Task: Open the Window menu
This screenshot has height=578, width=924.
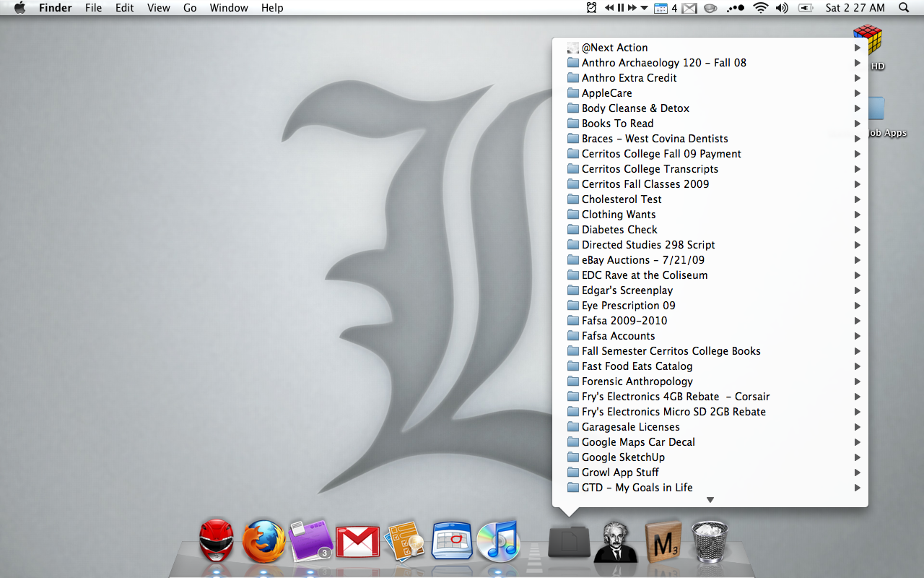Action: tap(228, 8)
